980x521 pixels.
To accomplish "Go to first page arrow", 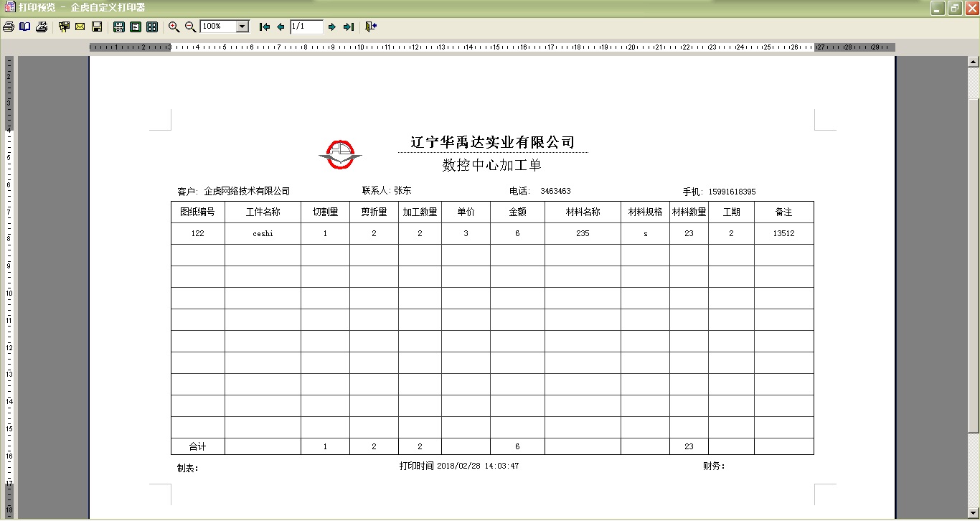I will [264, 27].
